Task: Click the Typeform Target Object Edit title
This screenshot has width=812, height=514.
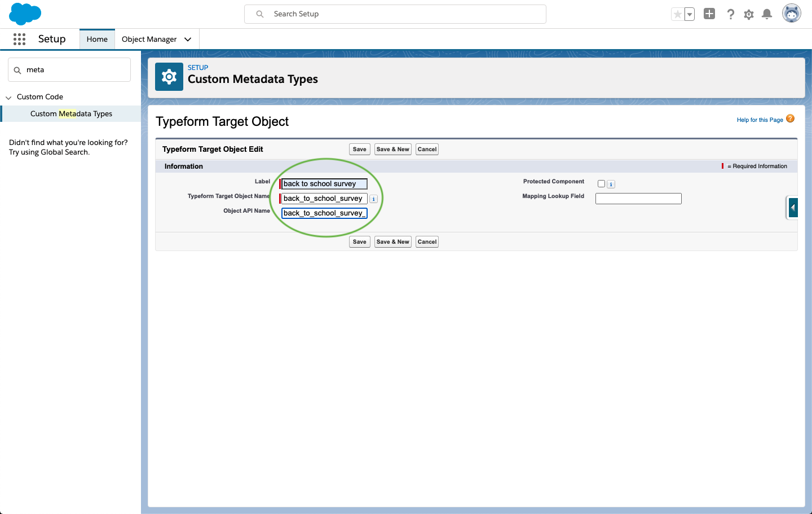Action: (213, 150)
